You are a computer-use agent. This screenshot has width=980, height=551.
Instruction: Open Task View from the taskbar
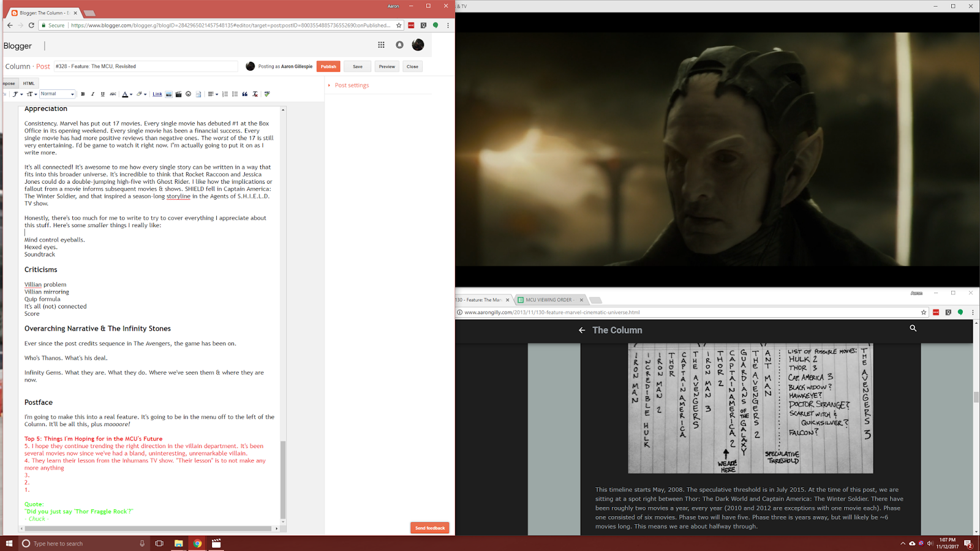click(159, 543)
